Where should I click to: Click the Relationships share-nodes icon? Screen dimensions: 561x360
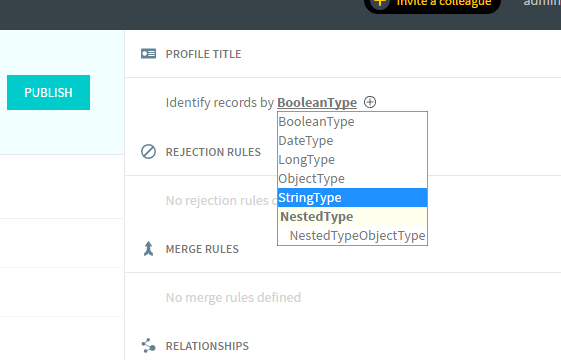pyautogui.click(x=148, y=346)
